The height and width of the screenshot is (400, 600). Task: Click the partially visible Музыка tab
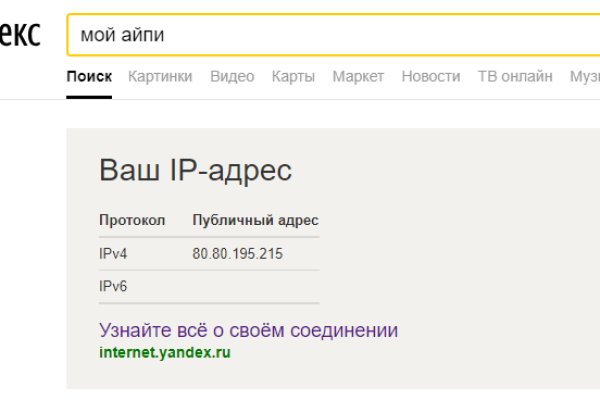(584, 76)
